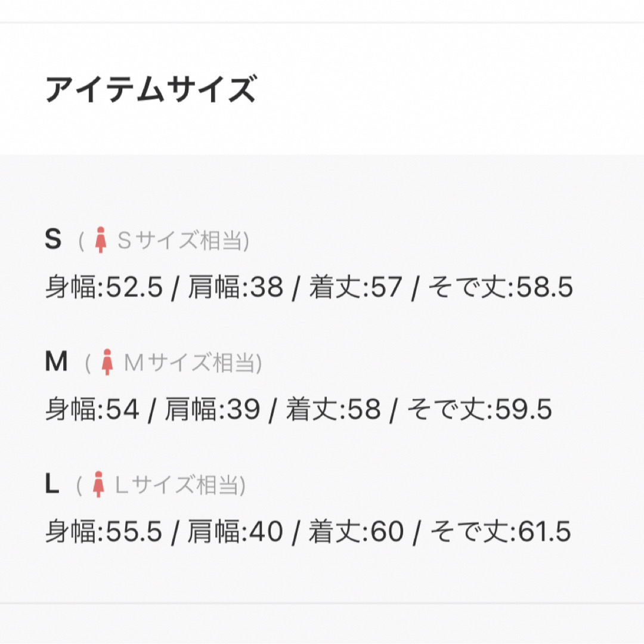Select the bold S size label
Viewport: 644px width, 644px height.
click(x=53, y=239)
